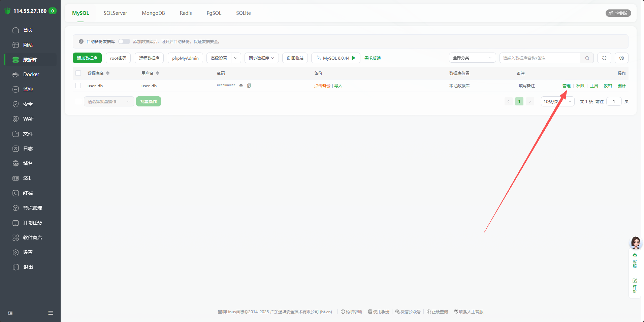Click the refresh database list icon
644x322 pixels.
604,58
